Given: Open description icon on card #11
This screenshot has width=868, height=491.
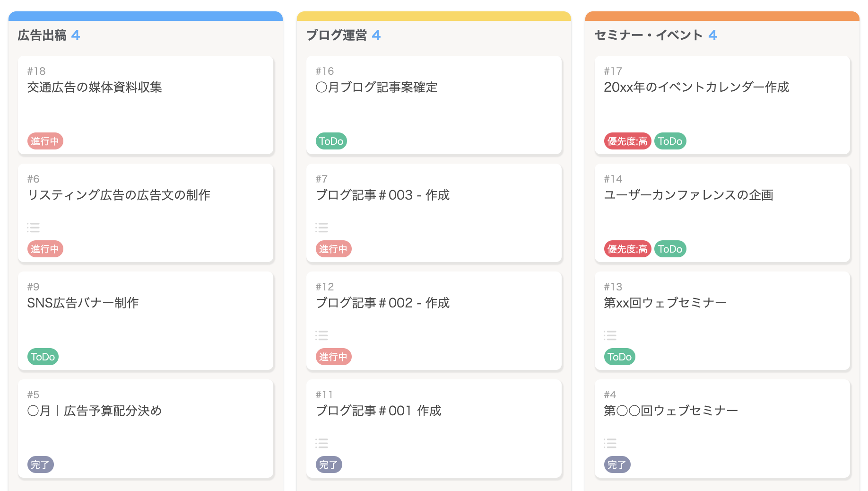Looking at the screenshot, I should [321, 443].
